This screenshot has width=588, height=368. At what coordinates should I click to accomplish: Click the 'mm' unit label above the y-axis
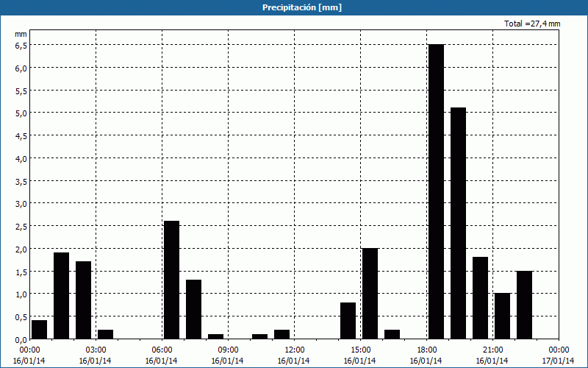[21, 34]
